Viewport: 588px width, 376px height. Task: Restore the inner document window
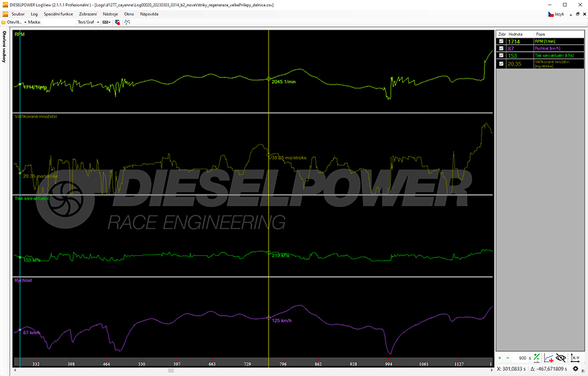[x=577, y=14]
